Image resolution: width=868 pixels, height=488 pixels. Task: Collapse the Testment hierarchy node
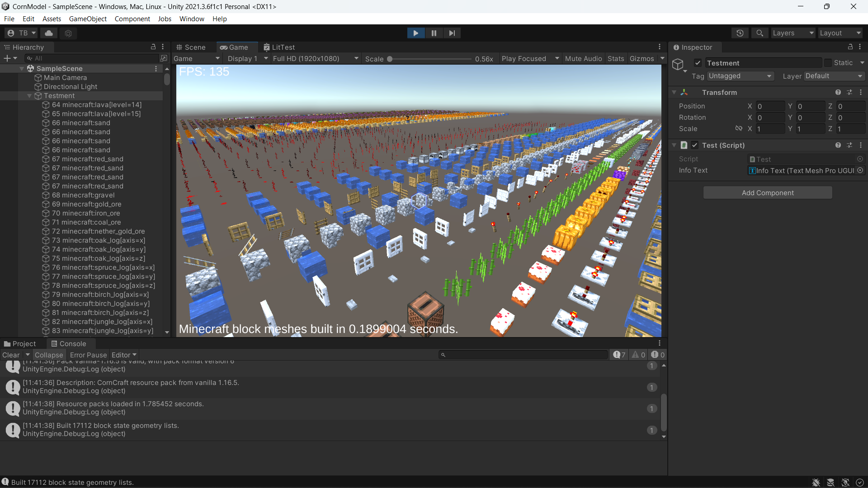coord(29,96)
